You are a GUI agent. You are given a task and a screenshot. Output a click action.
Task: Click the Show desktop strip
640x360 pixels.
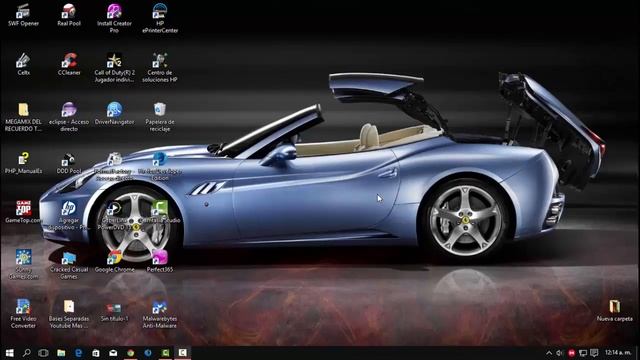pos(638,353)
